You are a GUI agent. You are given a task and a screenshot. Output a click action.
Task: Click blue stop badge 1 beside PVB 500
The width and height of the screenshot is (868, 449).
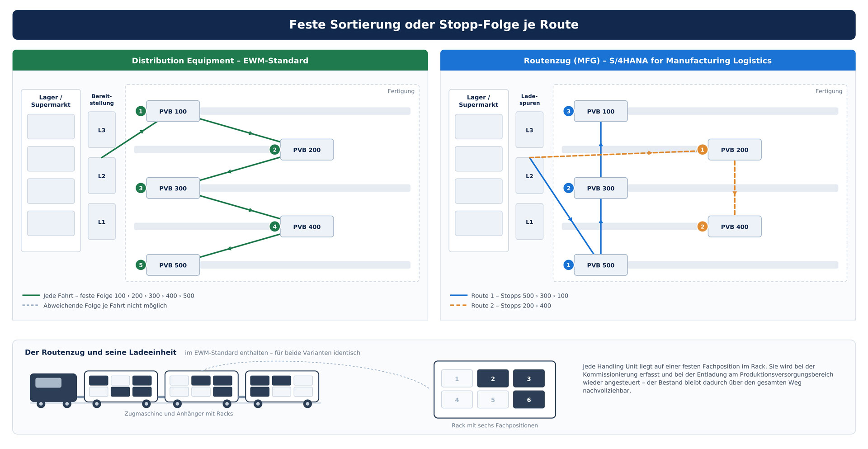(x=568, y=265)
